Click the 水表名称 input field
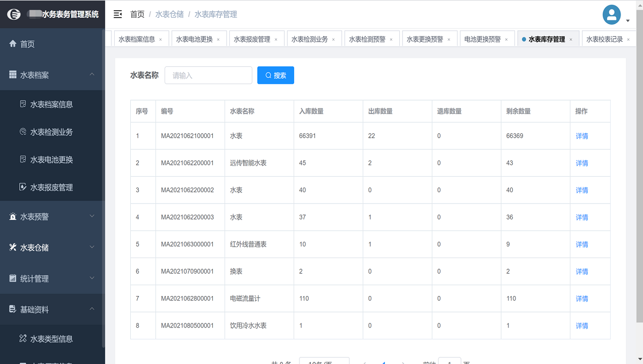643x364 pixels. tap(208, 75)
